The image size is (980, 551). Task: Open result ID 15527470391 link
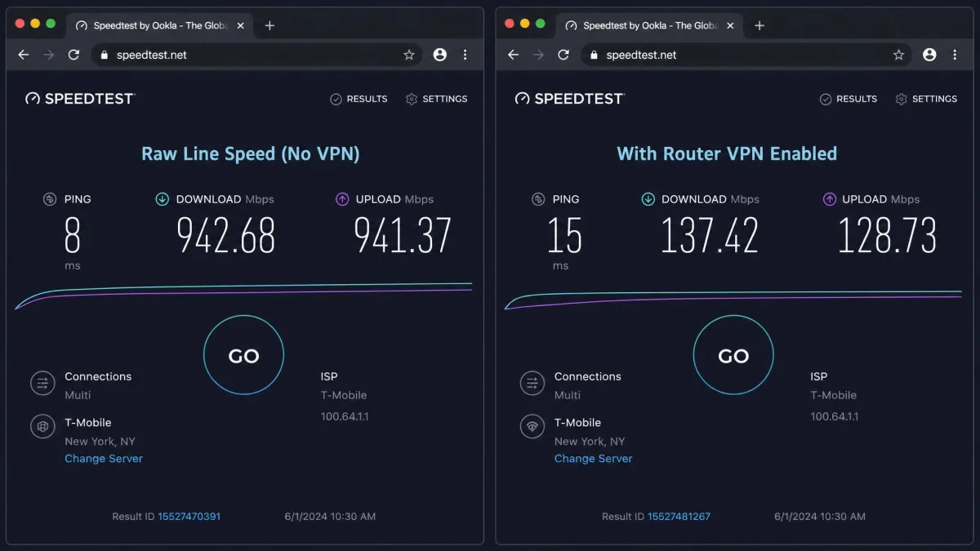tap(189, 517)
